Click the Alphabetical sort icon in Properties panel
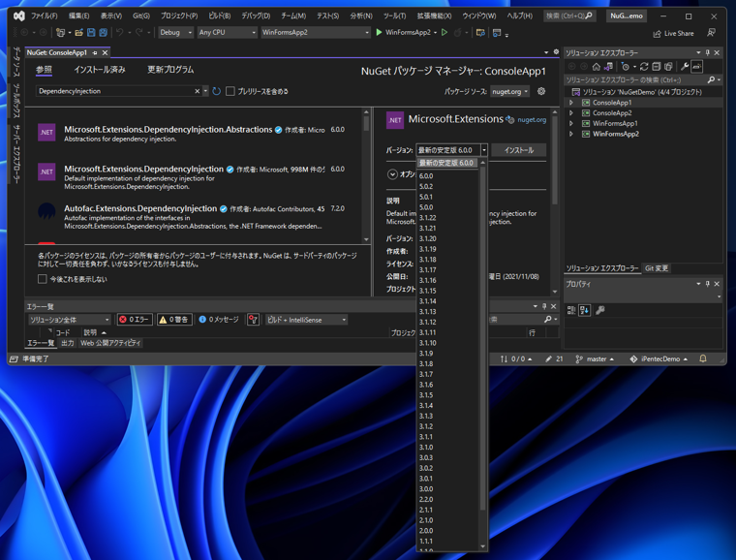This screenshot has height=560, width=736. pyautogui.click(x=584, y=310)
